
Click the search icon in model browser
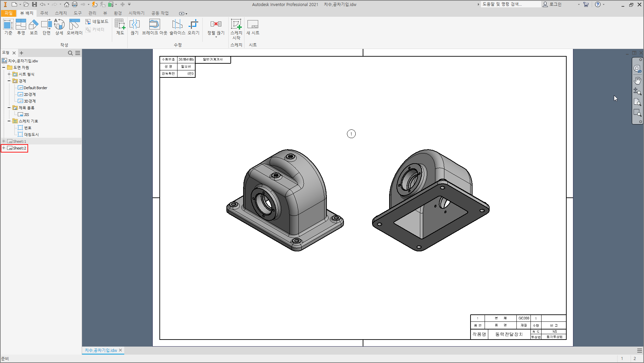[x=70, y=53]
